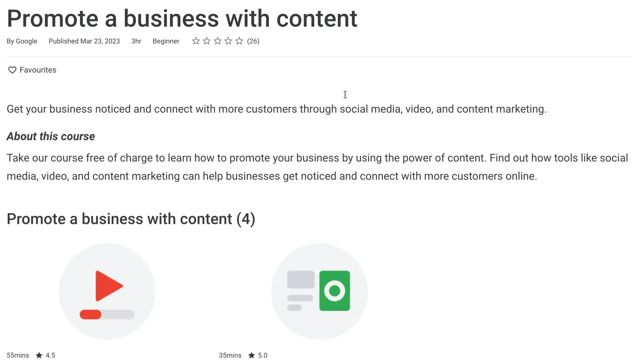This screenshot has height=364, width=637.
Task: Click the second rating star
Action: click(207, 41)
